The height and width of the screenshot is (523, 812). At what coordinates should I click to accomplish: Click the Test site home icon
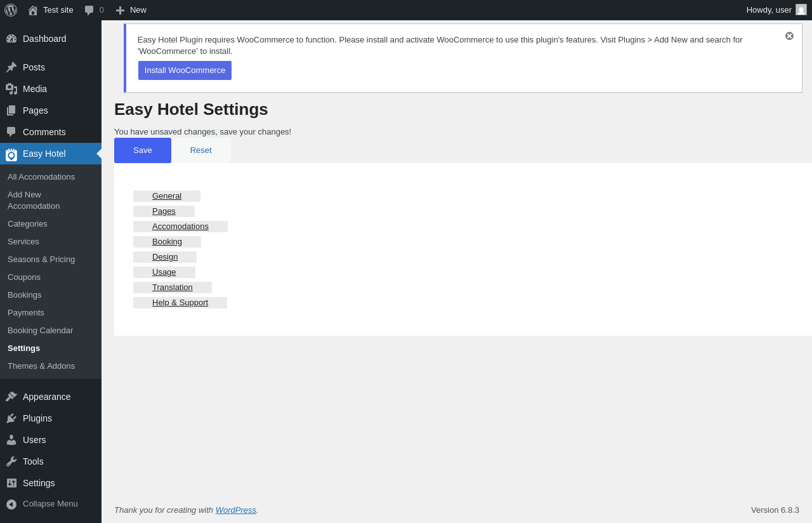click(x=33, y=10)
